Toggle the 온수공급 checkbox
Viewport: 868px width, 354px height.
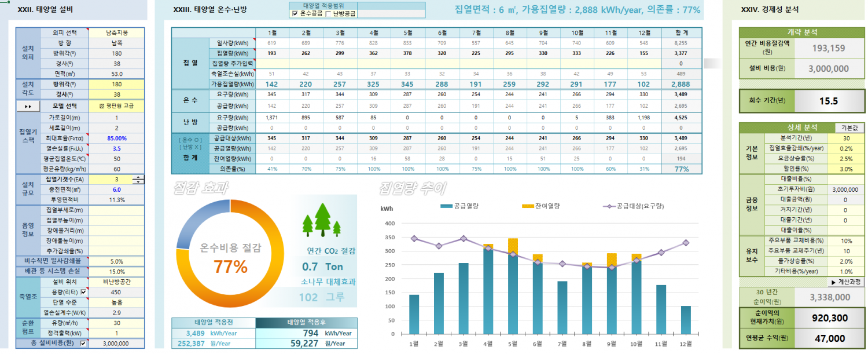295,13
